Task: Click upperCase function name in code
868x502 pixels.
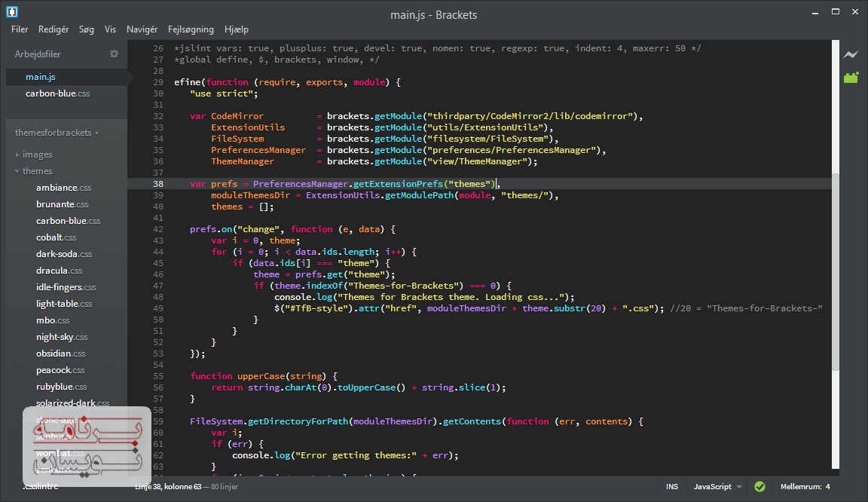Action: click(x=261, y=376)
